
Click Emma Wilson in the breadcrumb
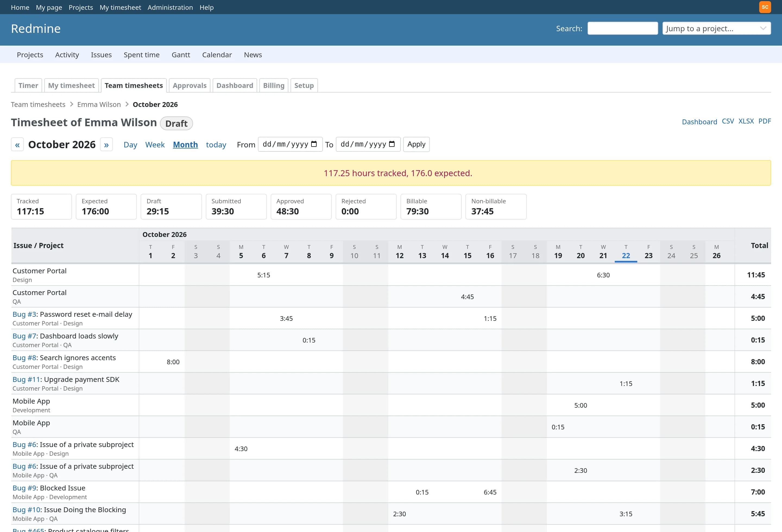coord(99,104)
